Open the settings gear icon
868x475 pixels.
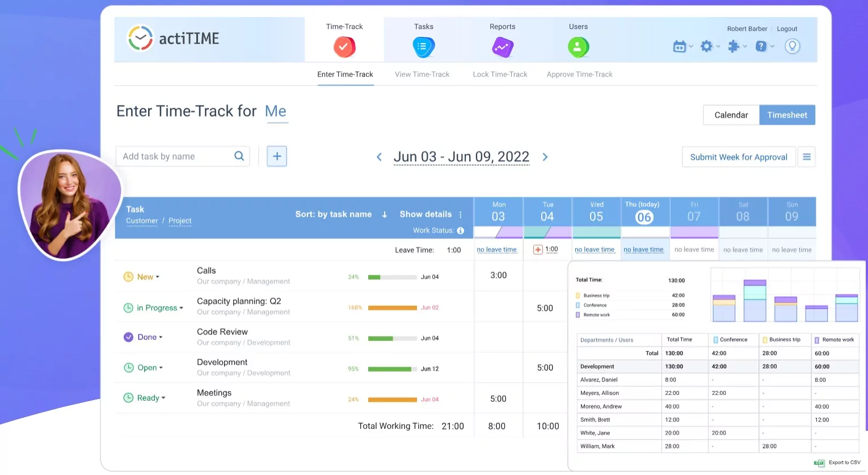pyautogui.click(x=706, y=47)
